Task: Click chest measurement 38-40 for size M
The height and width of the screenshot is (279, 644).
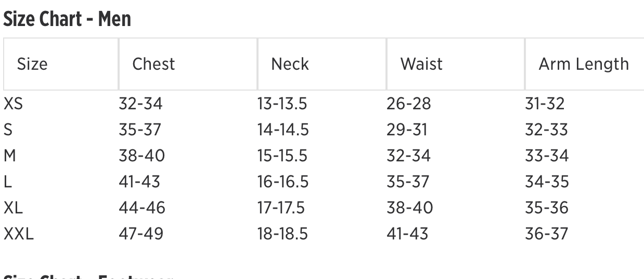Action: click(x=141, y=156)
